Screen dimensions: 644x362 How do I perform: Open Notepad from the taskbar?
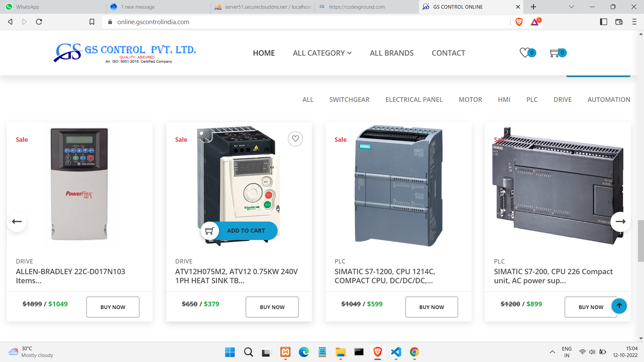coord(322,352)
